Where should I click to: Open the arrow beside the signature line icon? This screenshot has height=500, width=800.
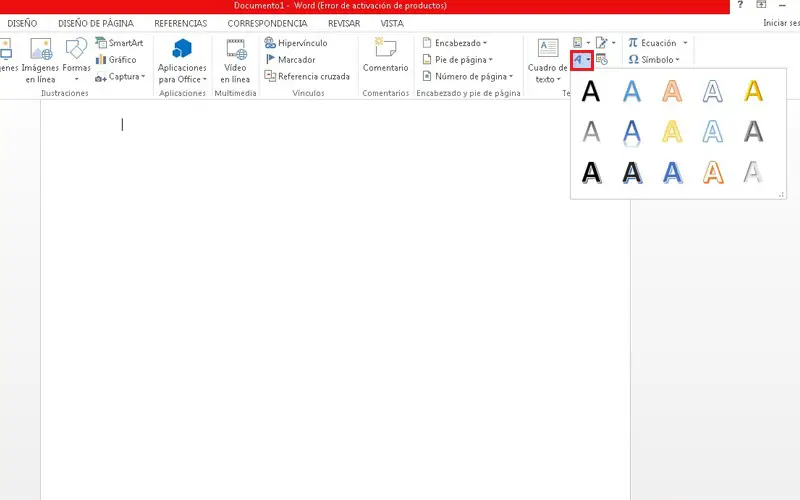click(614, 43)
